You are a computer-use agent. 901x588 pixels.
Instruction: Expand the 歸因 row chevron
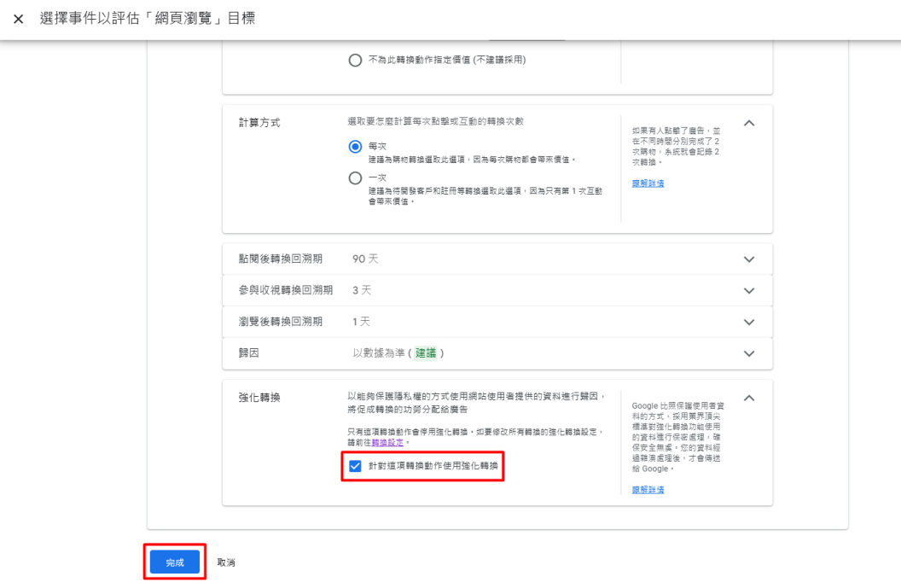(749, 353)
